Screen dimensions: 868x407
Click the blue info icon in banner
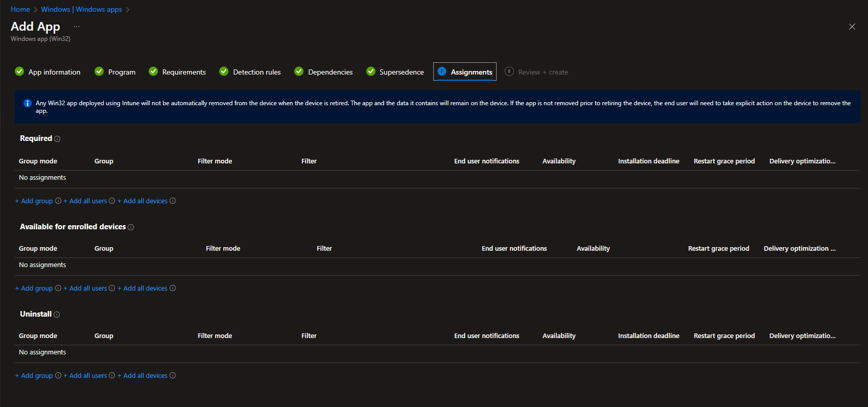pyautogui.click(x=28, y=103)
